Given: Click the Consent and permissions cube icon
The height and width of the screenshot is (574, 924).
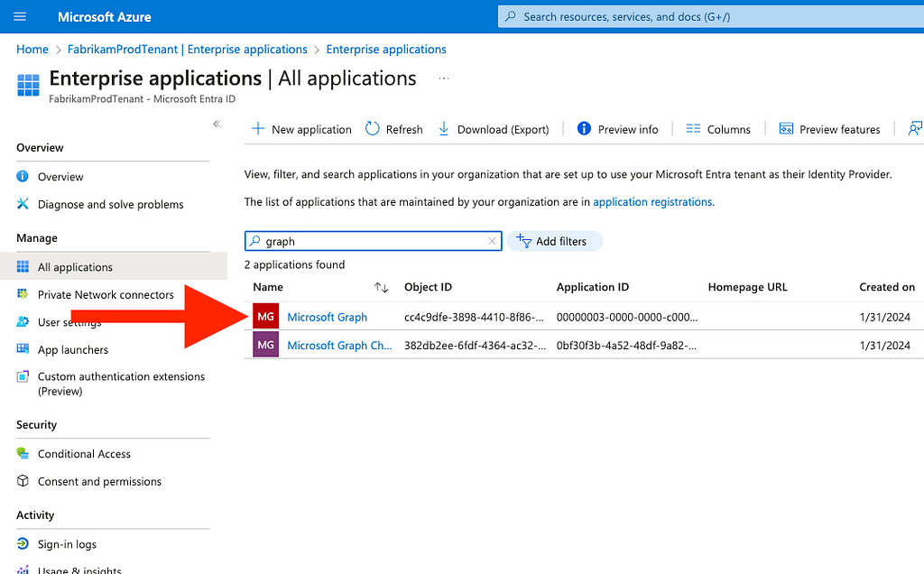Looking at the screenshot, I should [x=23, y=481].
